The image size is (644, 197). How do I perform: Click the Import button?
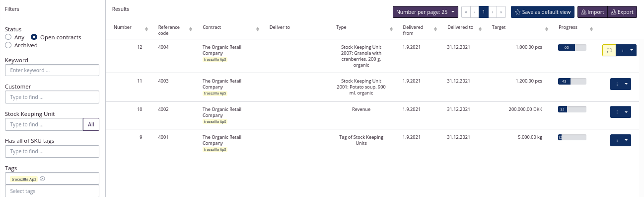[x=592, y=12]
